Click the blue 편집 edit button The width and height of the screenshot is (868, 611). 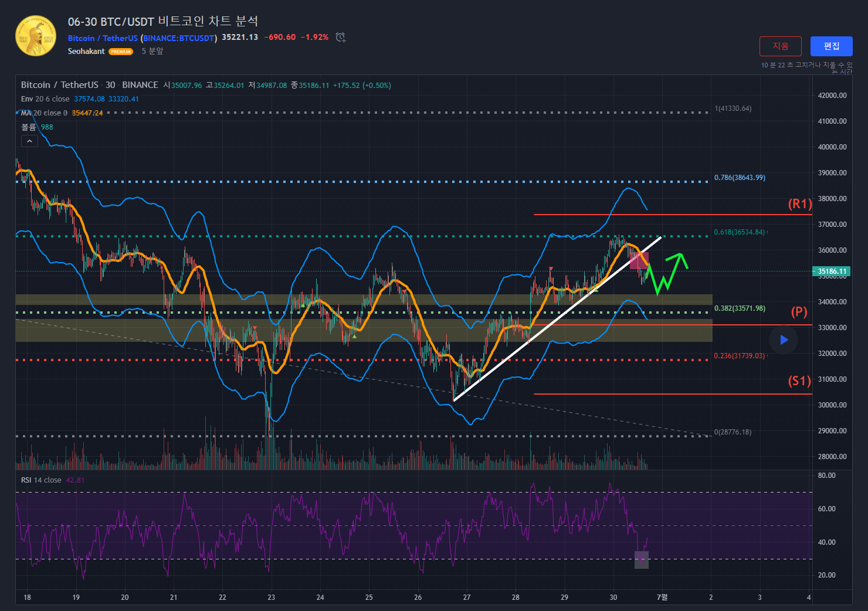(x=831, y=46)
